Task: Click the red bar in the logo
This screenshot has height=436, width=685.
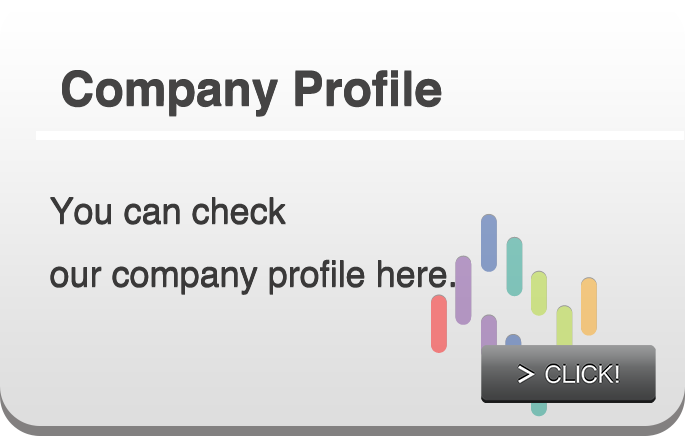Action: pyautogui.click(x=439, y=324)
